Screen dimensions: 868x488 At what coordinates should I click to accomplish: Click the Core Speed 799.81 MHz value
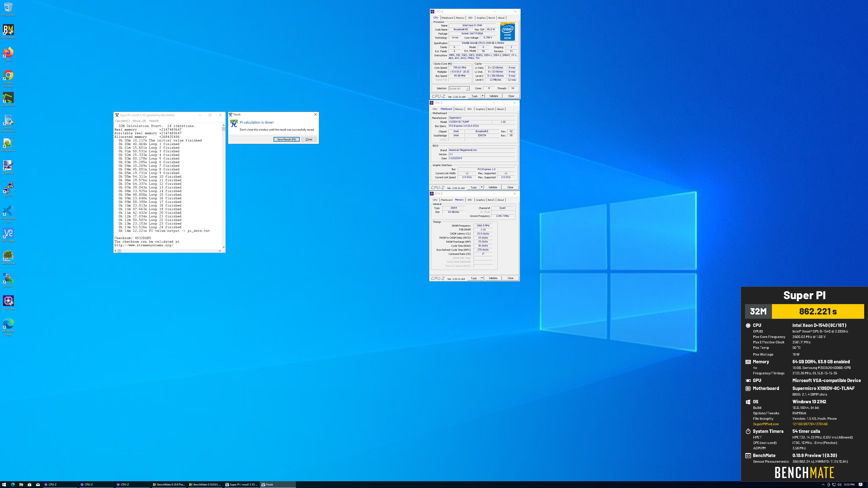[x=460, y=68]
